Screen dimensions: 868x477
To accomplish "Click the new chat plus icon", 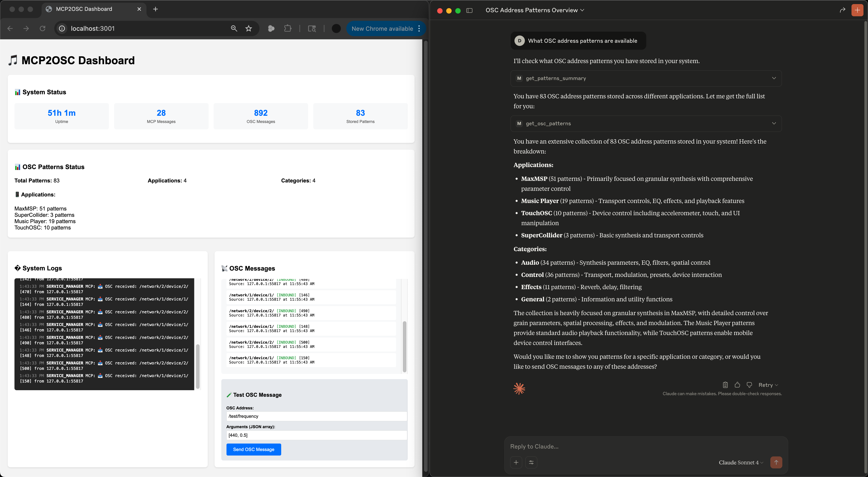I will tap(857, 10).
